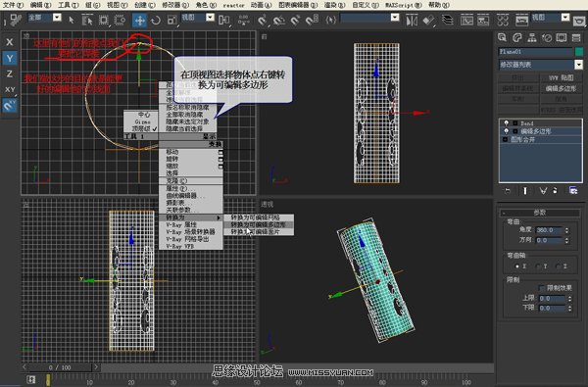Image resolution: width=588 pixels, height=387 pixels.
Task: Click Show End Result toggle icon
Action: (x=525, y=191)
